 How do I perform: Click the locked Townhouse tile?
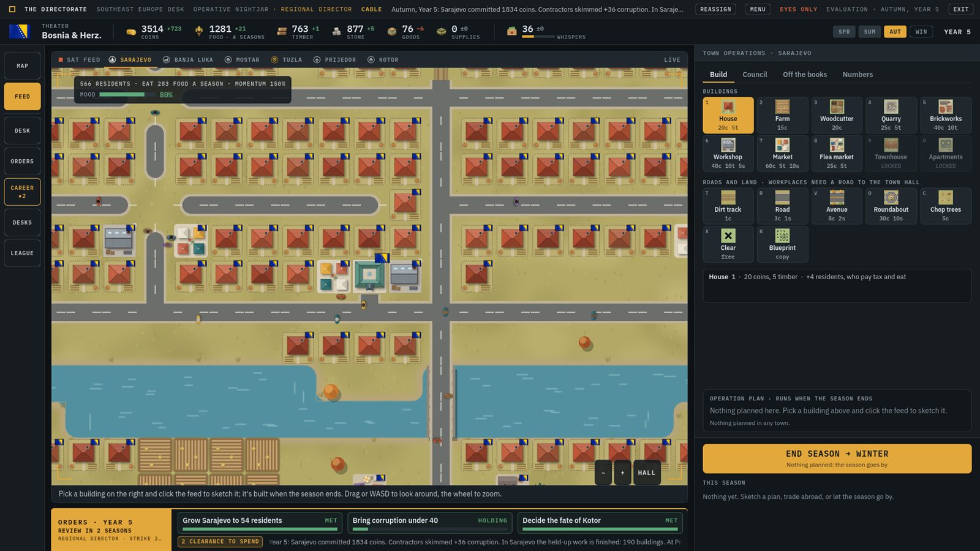coord(891,153)
